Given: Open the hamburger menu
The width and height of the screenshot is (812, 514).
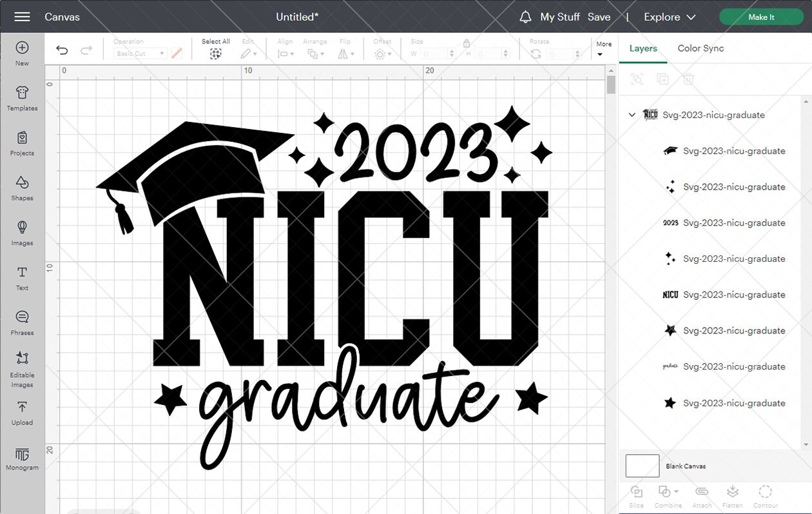Looking at the screenshot, I should pyautogui.click(x=22, y=17).
